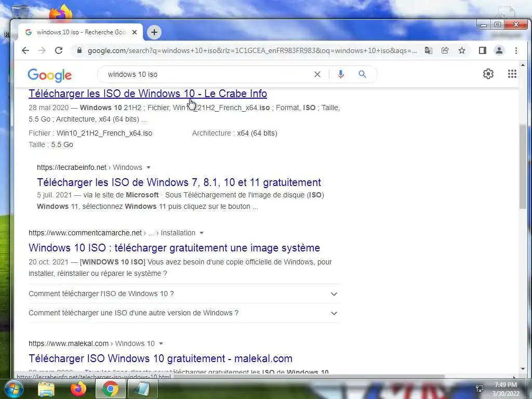Share this page using share icon
532x399 pixels.
pos(445,50)
